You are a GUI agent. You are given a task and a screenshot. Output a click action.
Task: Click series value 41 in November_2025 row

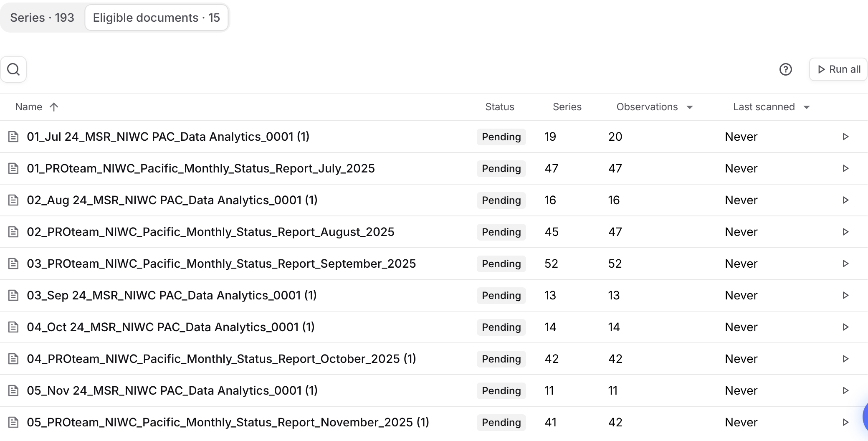click(x=551, y=422)
